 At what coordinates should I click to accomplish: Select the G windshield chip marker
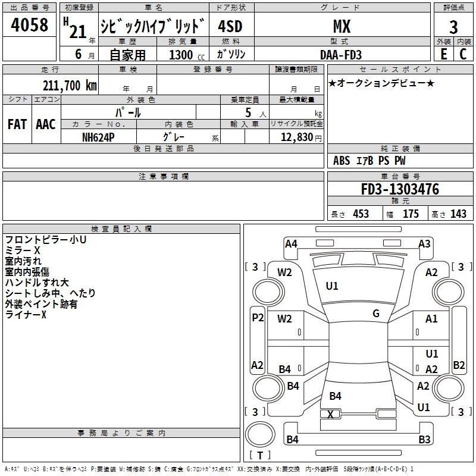tap(376, 314)
